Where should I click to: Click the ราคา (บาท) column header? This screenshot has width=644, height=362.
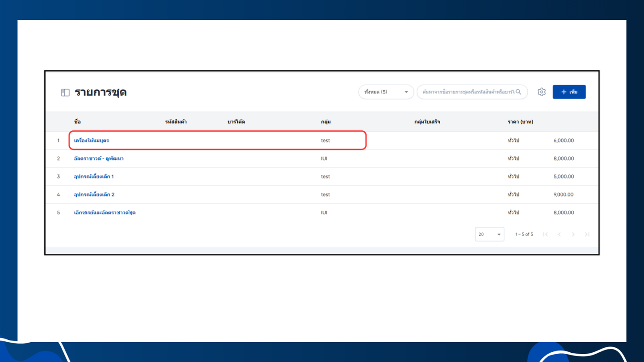click(521, 122)
